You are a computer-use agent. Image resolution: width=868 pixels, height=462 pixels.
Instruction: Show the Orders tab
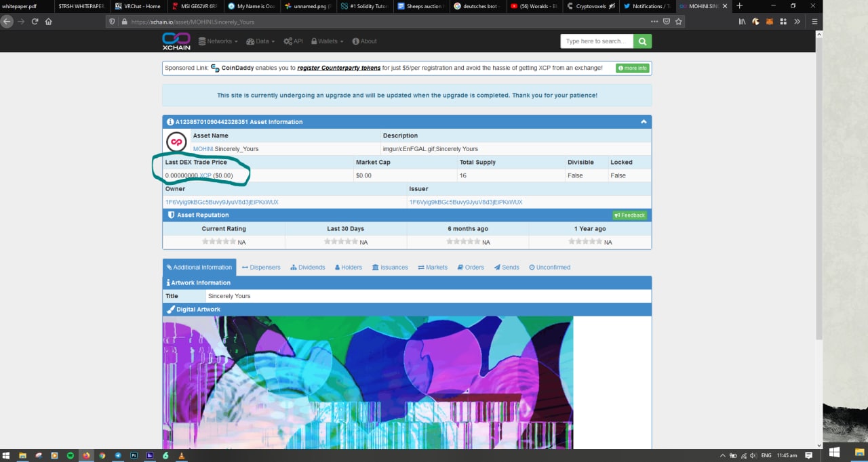(471, 268)
